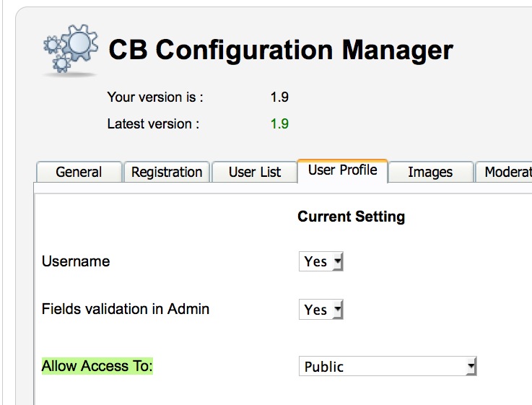The image size is (532, 405).
Task: Click the Your version is value
Action: click(x=279, y=97)
